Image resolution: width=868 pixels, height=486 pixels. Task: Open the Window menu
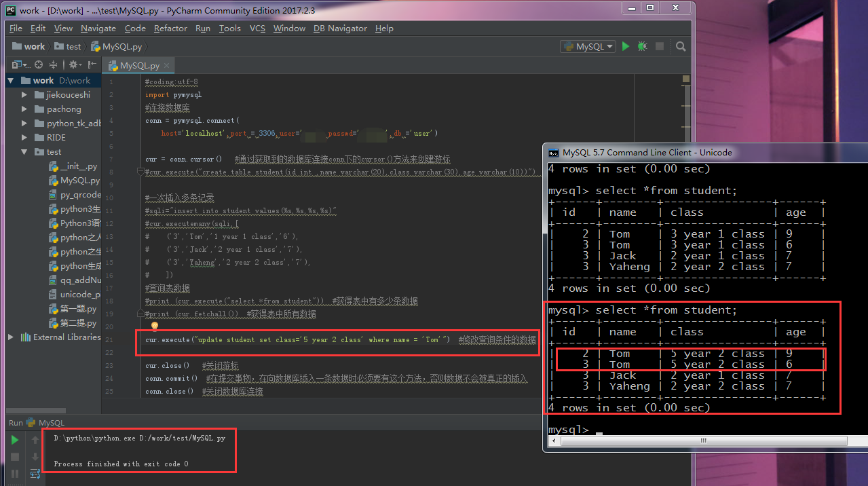289,29
